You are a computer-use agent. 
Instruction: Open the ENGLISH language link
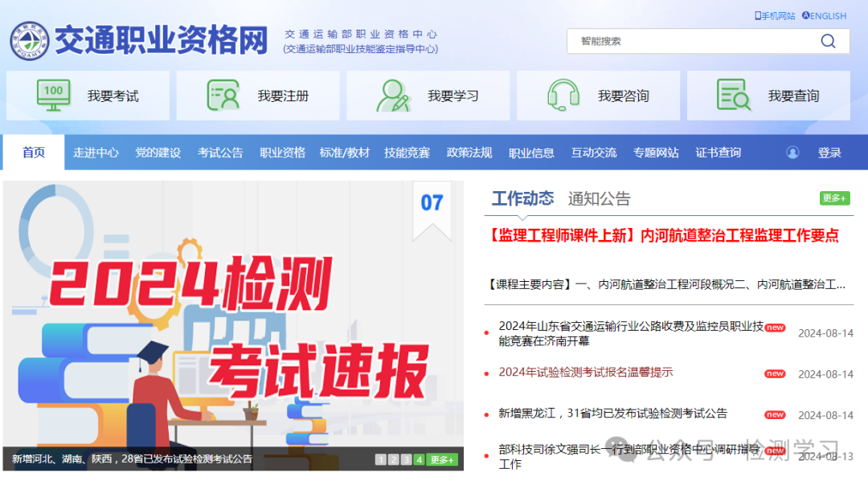[x=824, y=14]
